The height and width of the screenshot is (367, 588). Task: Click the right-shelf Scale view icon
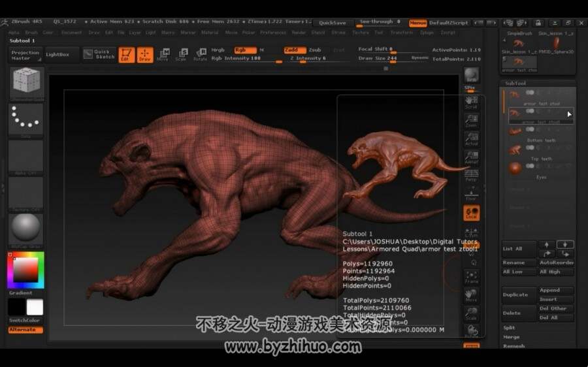coord(471,313)
